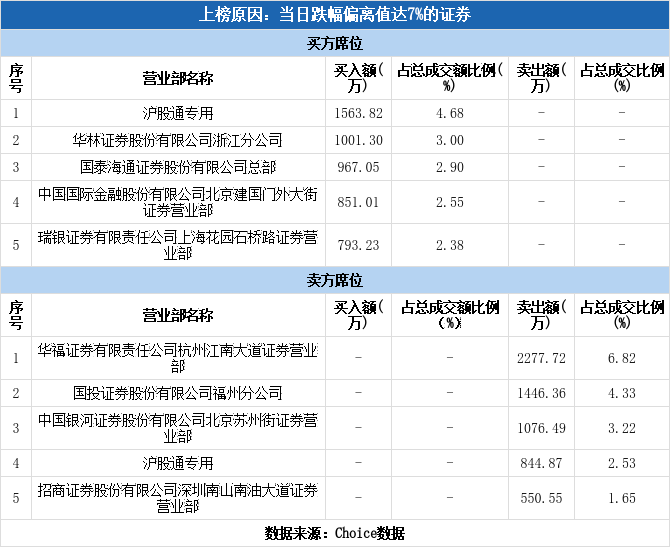
Task: Select 卖出额(万) header in seller table
Action: pos(541,315)
